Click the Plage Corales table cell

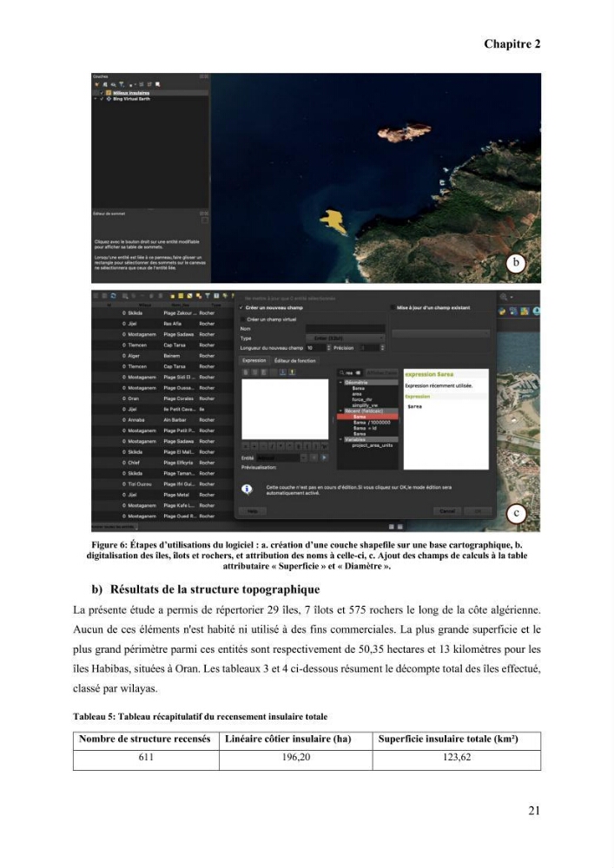(x=178, y=398)
